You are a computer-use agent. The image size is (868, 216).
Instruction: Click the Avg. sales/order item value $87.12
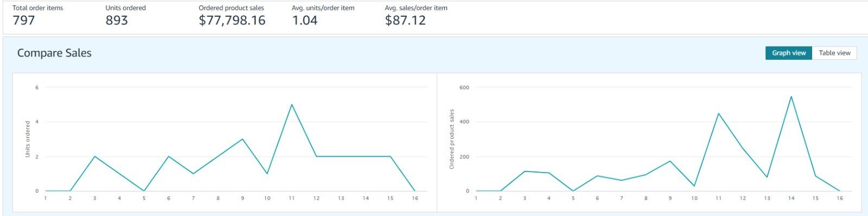[405, 21]
